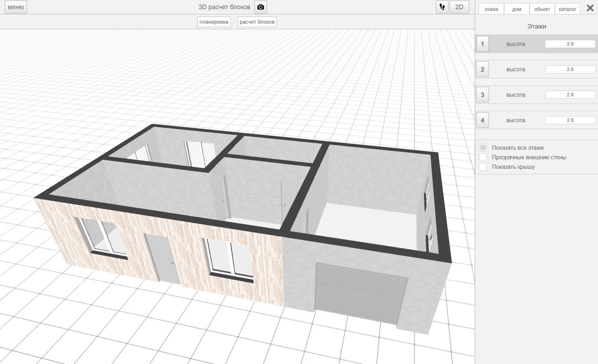Click the camera screenshot icon
Viewport: 598px width, 364px height.
pyautogui.click(x=261, y=7)
